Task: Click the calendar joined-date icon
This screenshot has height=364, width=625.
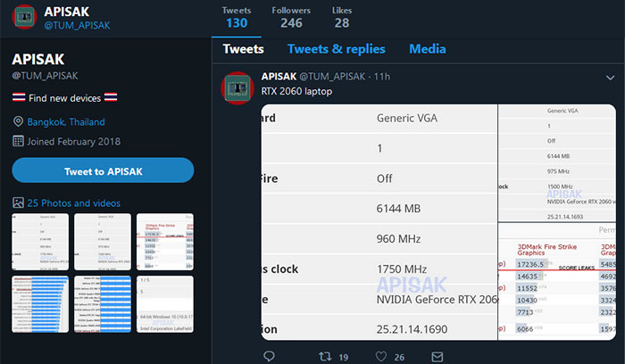Action: pyautogui.click(x=18, y=141)
